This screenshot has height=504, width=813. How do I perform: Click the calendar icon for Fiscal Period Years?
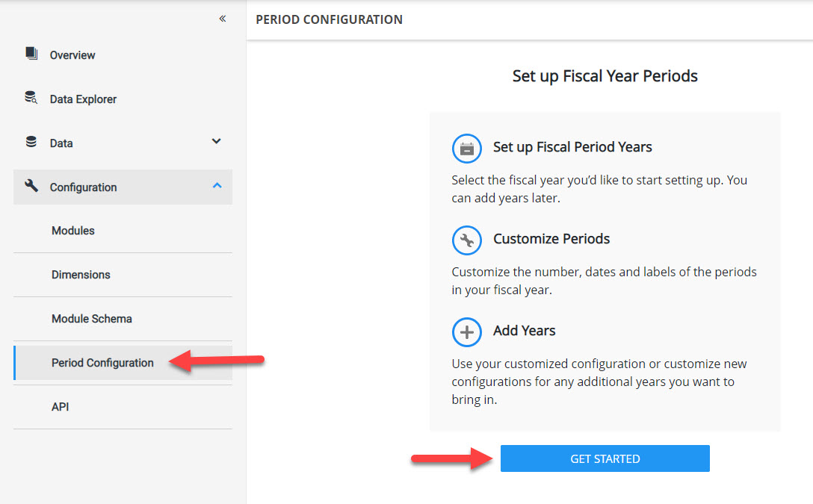467,149
